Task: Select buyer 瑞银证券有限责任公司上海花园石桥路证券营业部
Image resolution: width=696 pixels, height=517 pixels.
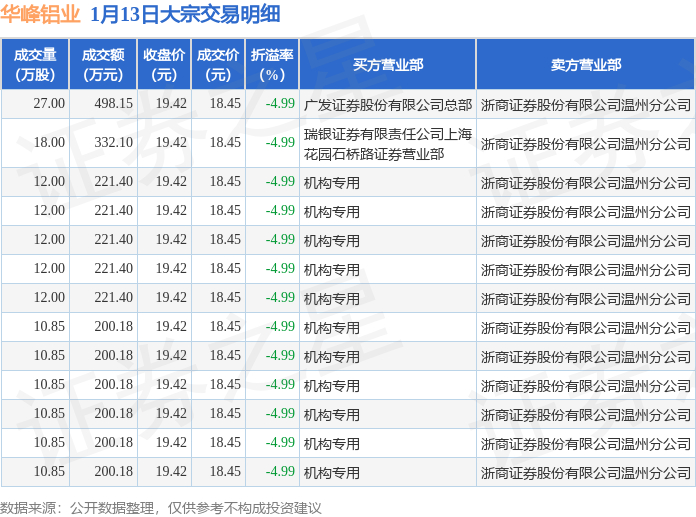Action: coord(388,144)
